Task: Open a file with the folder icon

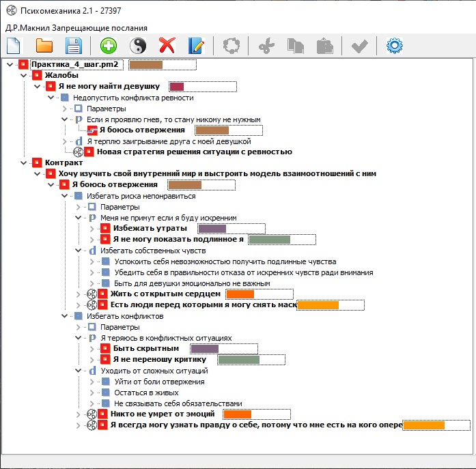Action: coord(44,46)
